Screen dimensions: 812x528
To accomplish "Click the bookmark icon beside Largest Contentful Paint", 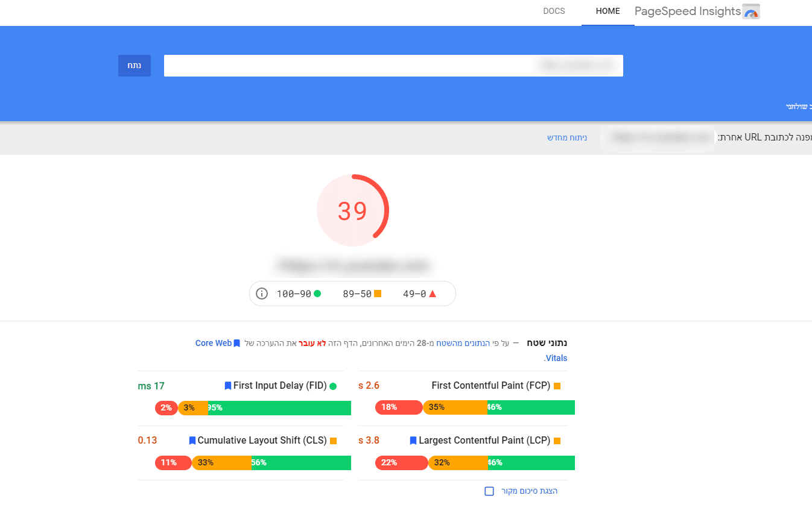I will [x=413, y=441].
